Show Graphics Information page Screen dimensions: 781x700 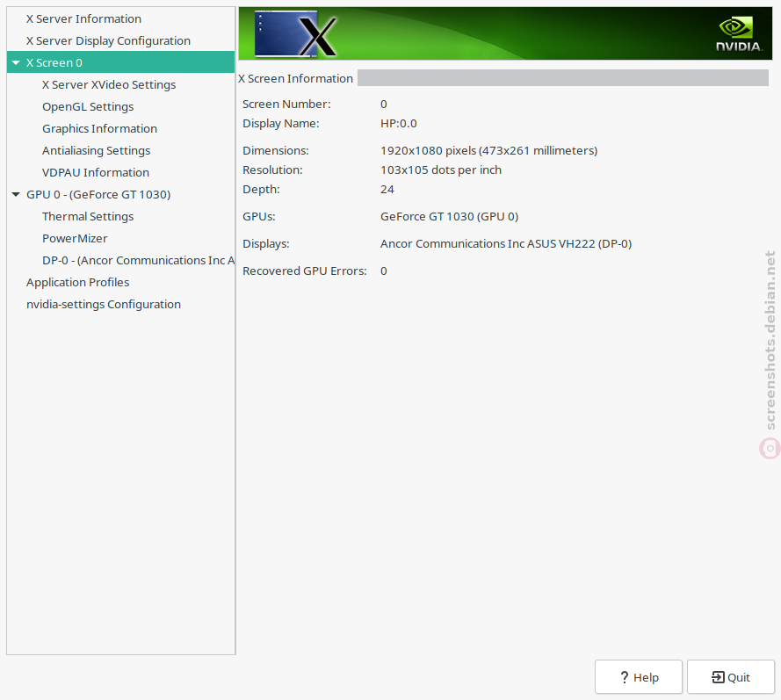click(x=99, y=128)
